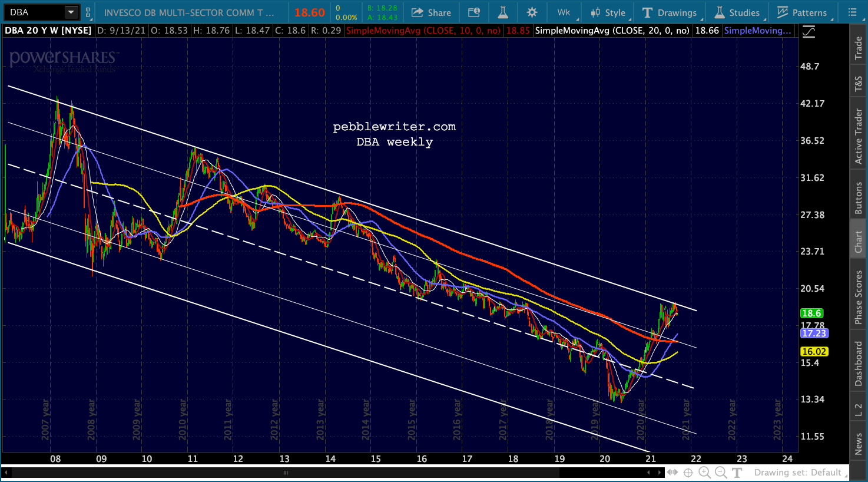Open the L 2 sidebar tab

coord(859,410)
